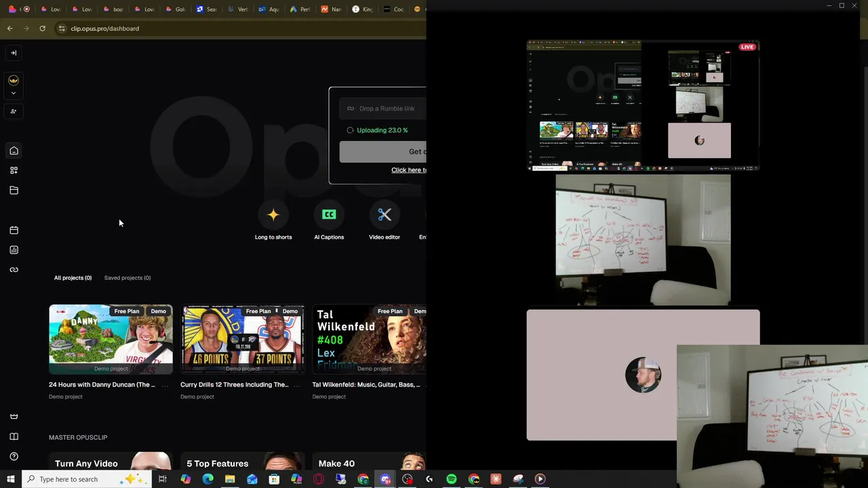Reload the clip.opus.pro page
This screenshot has height=488, width=868.
click(x=42, y=28)
